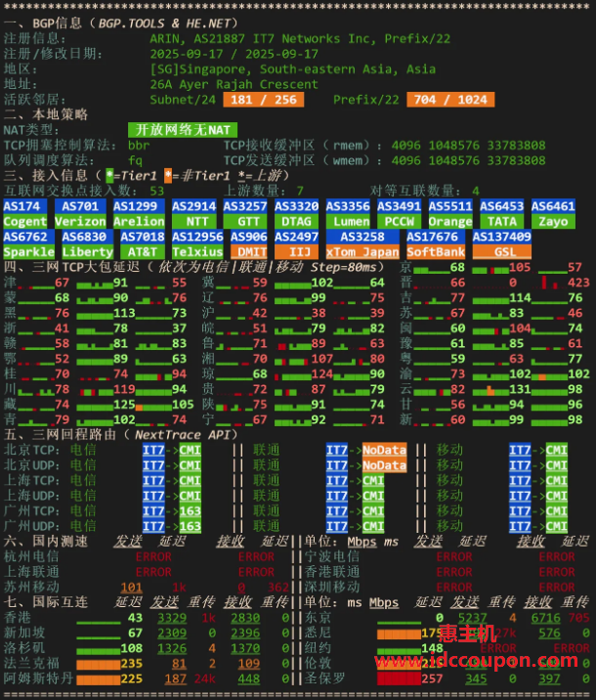Click the Telxius label

[197, 252]
